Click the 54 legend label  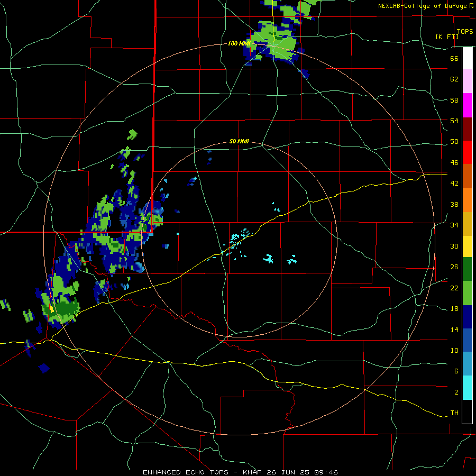(x=454, y=121)
